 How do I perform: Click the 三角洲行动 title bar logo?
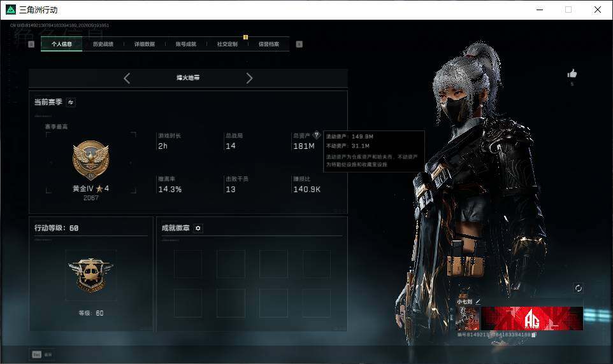(11, 10)
